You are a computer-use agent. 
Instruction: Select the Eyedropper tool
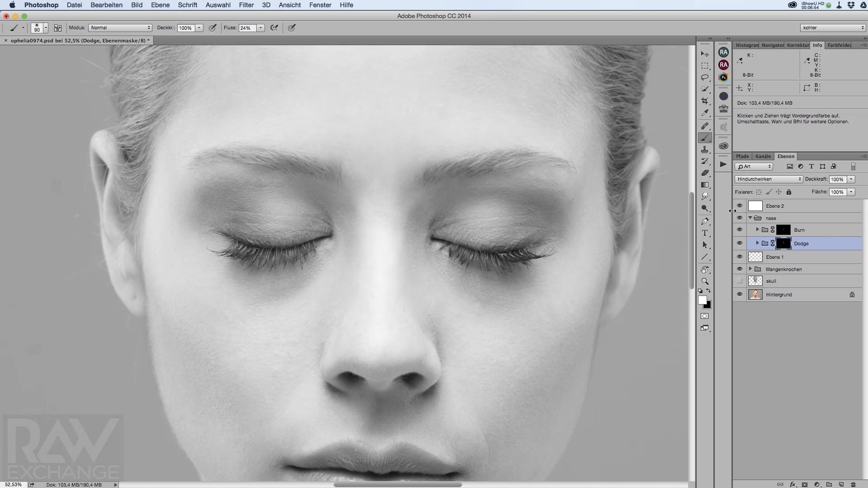point(704,113)
